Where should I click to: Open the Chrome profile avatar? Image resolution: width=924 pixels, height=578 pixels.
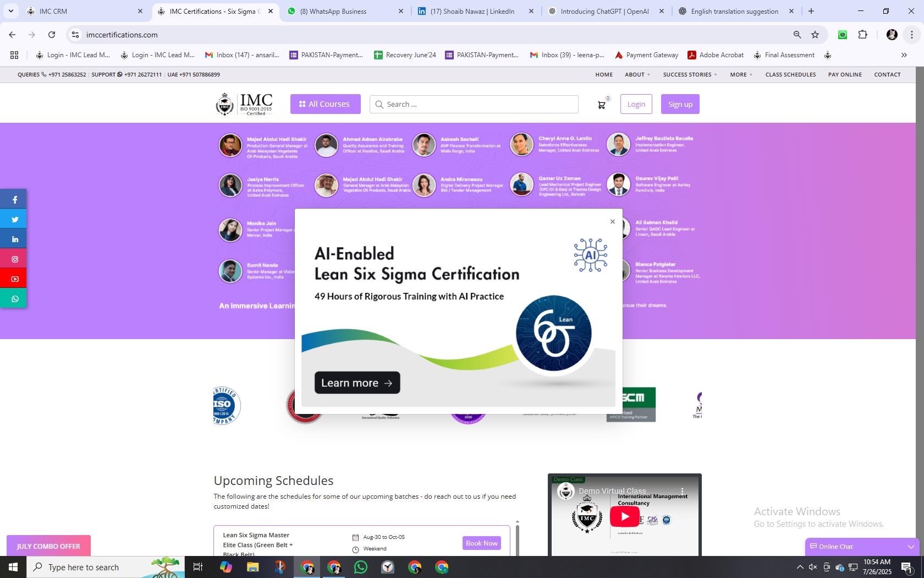pyautogui.click(x=892, y=35)
